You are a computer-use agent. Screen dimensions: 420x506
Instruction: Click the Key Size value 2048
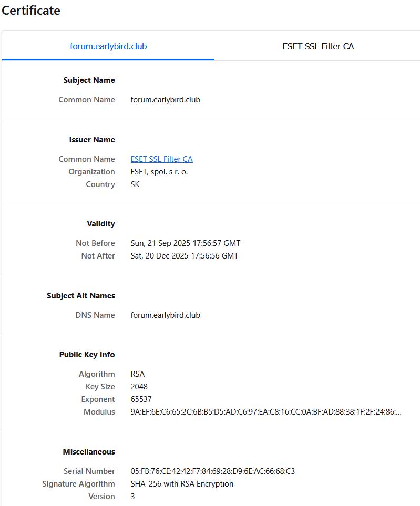(139, 387)
